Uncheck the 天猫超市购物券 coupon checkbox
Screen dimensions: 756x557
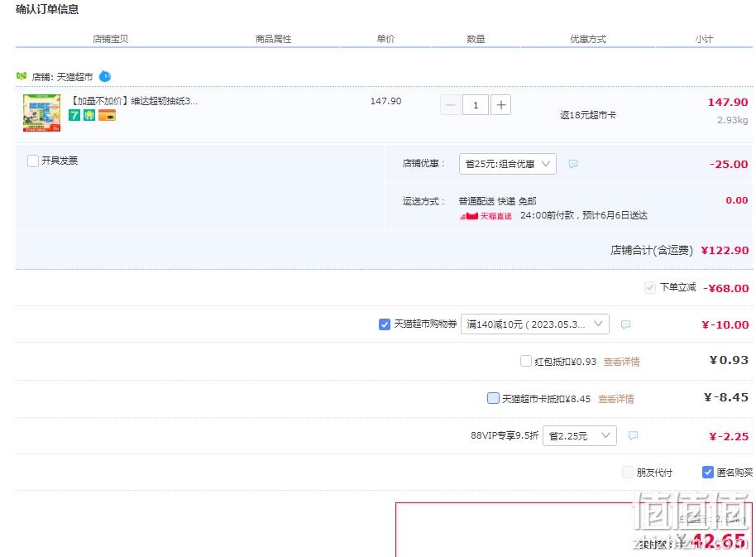[x=385, y=324]
